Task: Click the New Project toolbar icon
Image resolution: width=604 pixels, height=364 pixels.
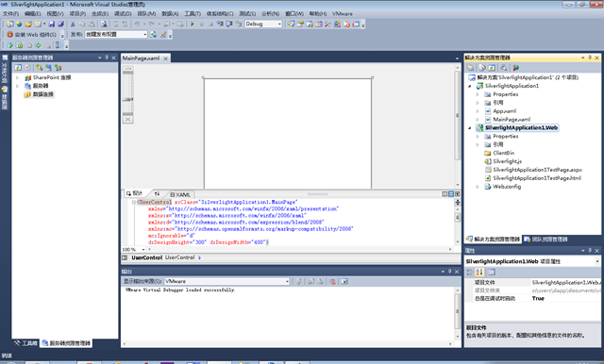Action: pos(9,24)
